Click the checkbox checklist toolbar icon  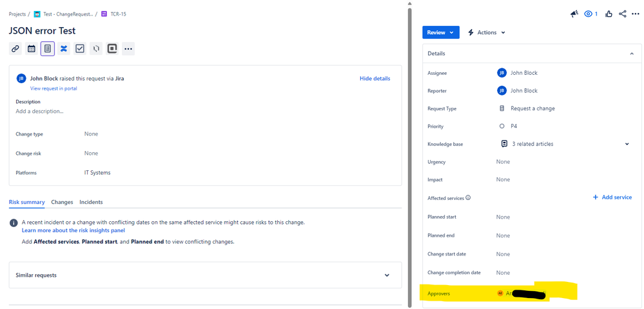click(x=80, y=49)
